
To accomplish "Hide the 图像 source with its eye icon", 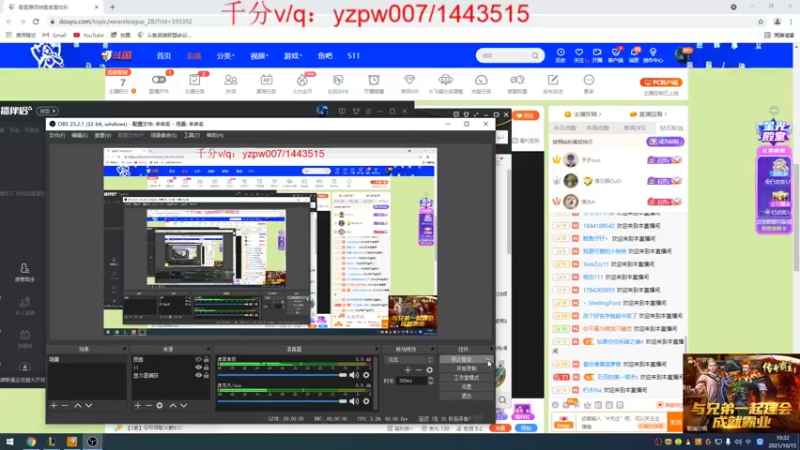I will click(198, 360).
